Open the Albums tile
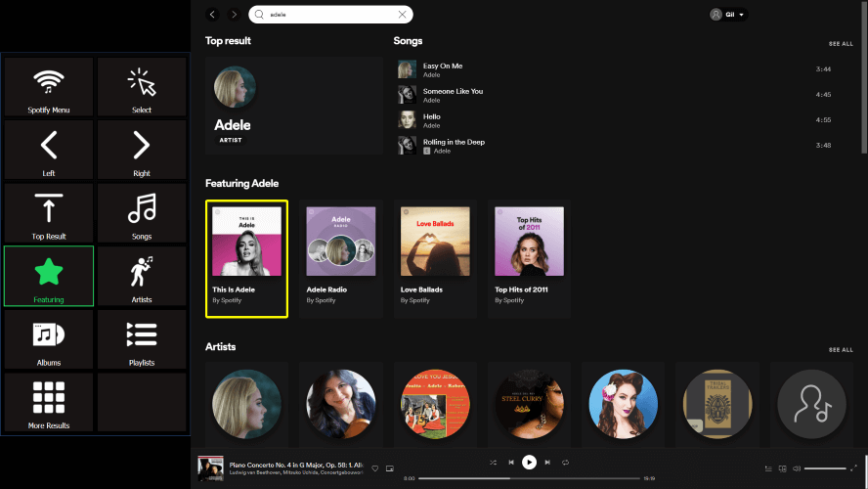The height and width of the screenshot is (489, 868). (x=49, y=339)
